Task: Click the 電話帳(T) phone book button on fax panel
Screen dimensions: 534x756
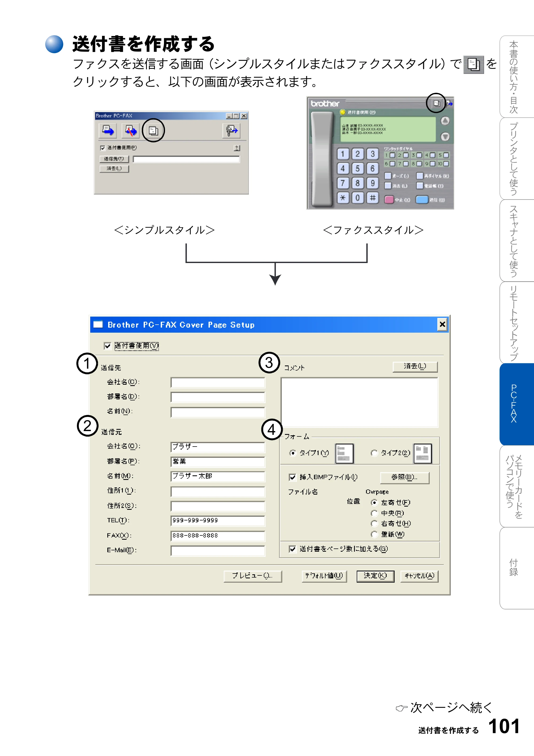Action: point(419,186)
